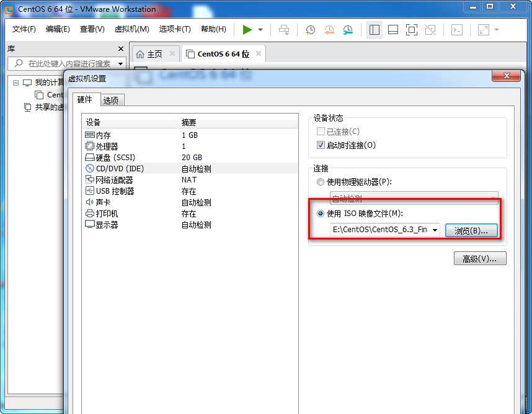Close the 主页 tab
The image size is (532, 414).
(x=172, y=53)
